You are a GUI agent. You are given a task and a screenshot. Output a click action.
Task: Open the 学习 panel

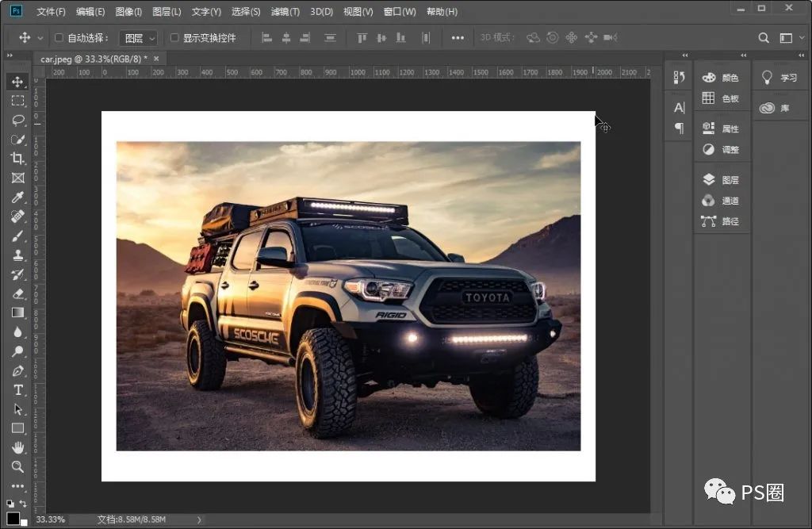pyautogui.click(x=779, y=78)
